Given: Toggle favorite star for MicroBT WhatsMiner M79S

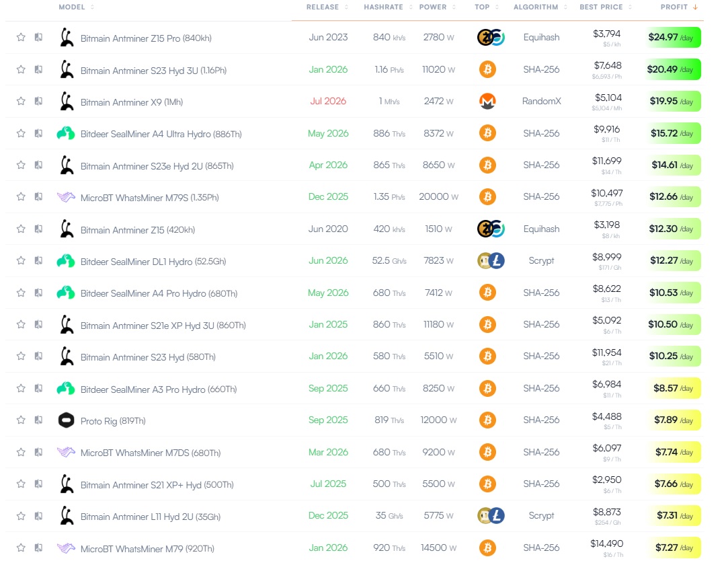Looking at the screenshot, I should [x=21, y=196].
